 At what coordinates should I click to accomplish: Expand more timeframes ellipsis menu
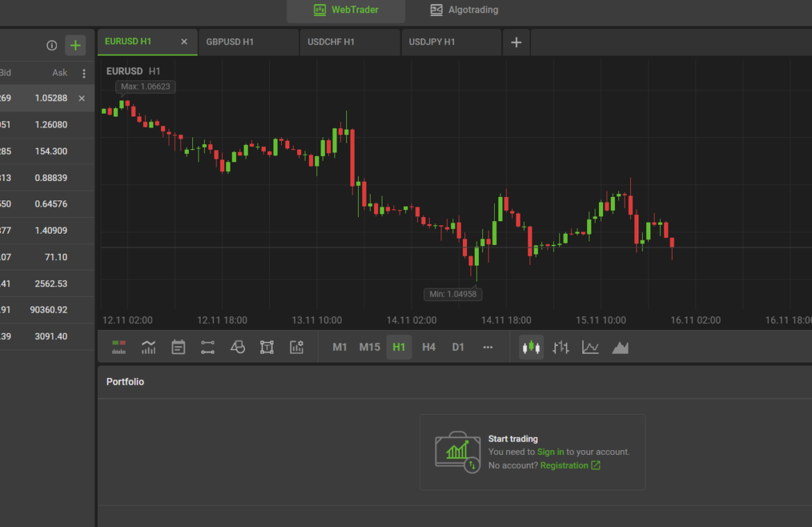coord(488,347)
